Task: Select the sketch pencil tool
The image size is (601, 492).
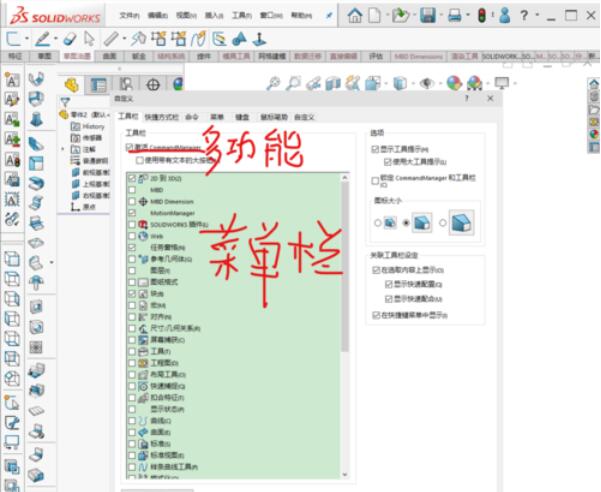Action: [43, 39]
